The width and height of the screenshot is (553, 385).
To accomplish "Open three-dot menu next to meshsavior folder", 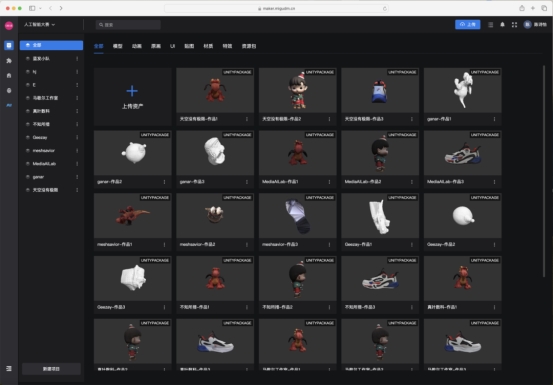I will [77, 151].
